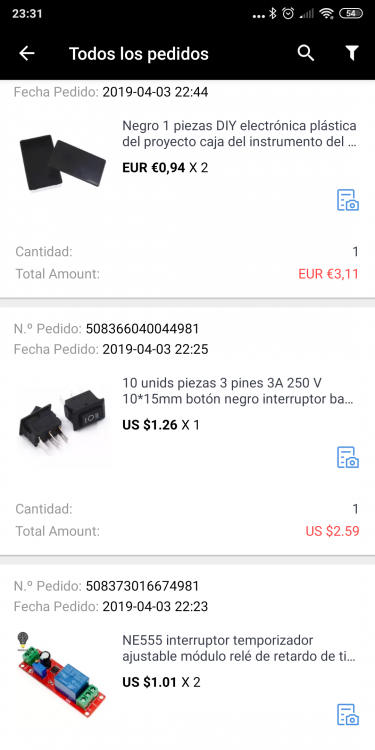
Task: Tap total amount US $2.59
Action: [x=332, y=531]
